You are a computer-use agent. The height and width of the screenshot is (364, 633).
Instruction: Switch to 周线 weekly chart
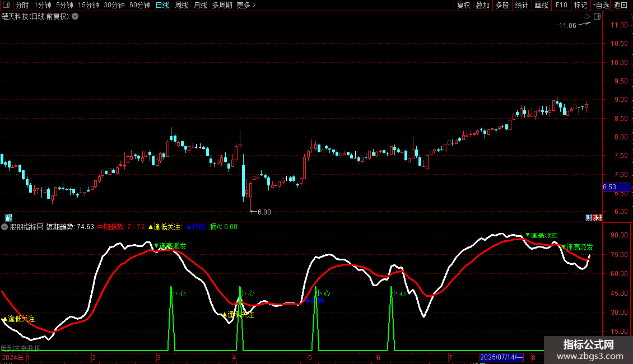[x=181, y=5]
